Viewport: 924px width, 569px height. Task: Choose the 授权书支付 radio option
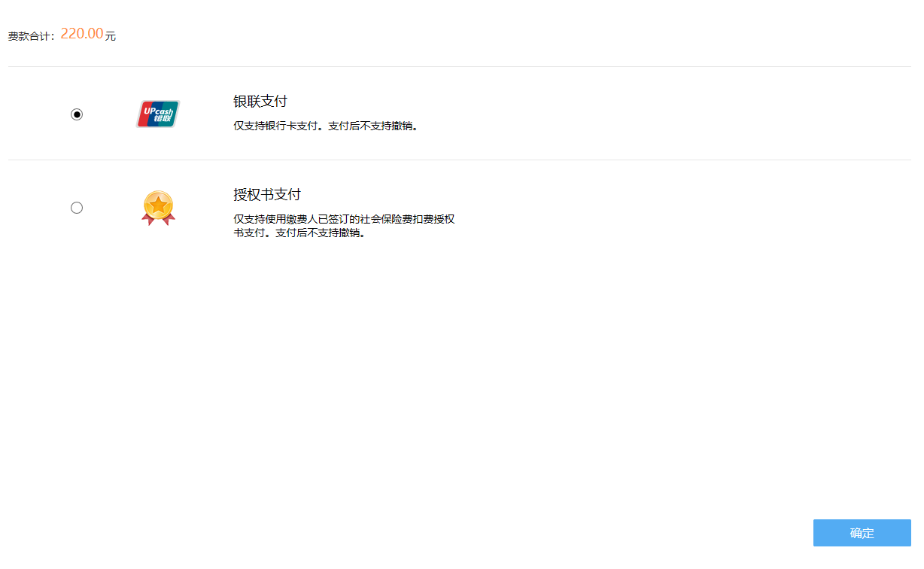77,208
